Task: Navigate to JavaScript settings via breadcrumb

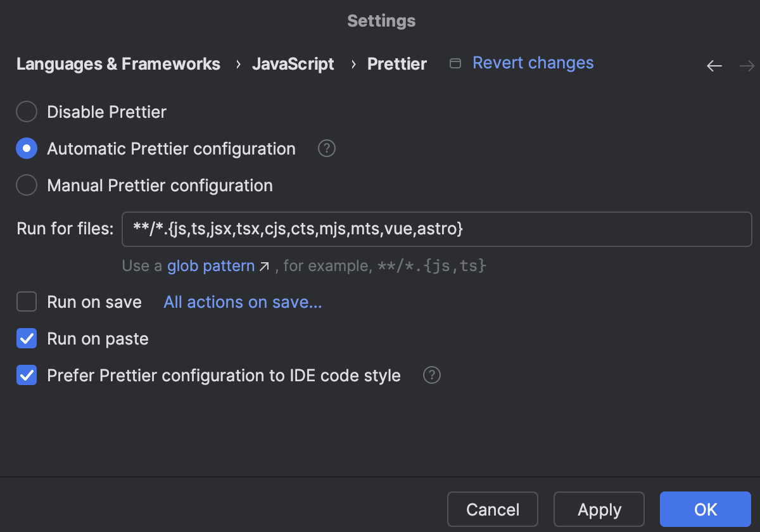Action: [x=293, y=64]
